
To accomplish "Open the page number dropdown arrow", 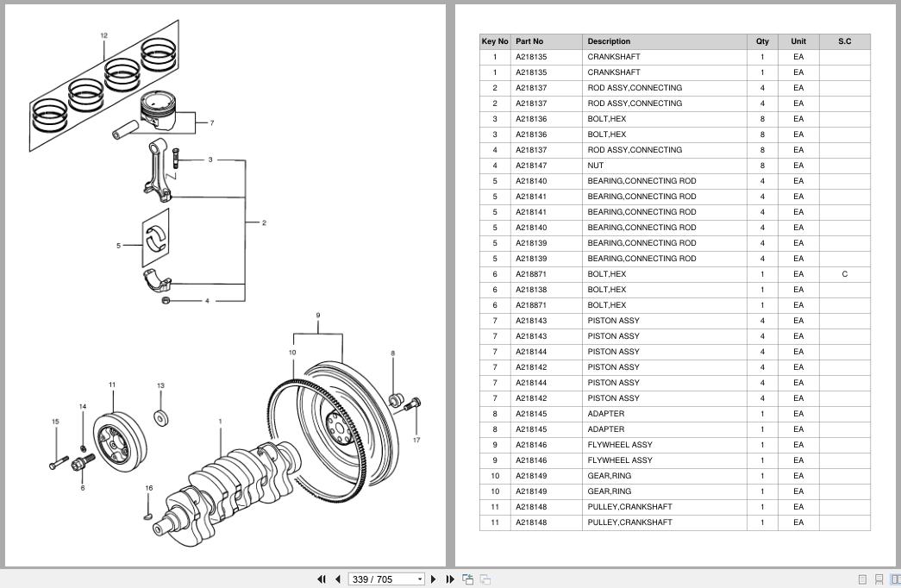I will 420,579.
